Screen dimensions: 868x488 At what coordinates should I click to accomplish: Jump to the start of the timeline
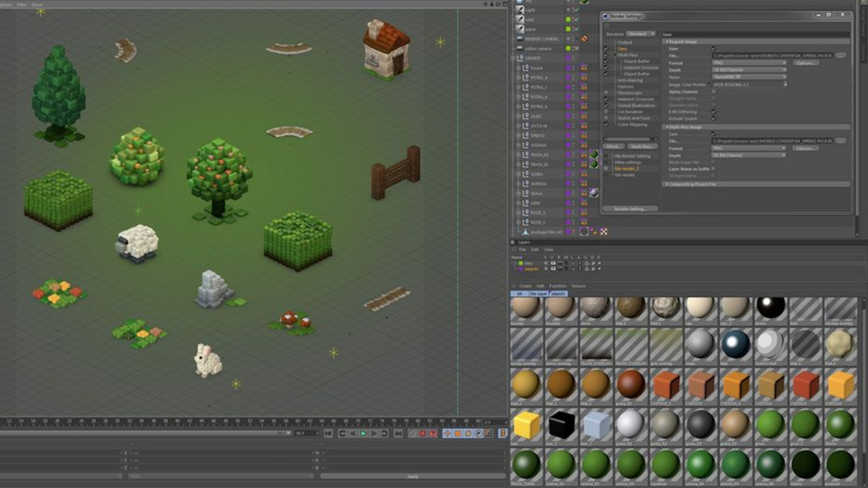[328, 434]
